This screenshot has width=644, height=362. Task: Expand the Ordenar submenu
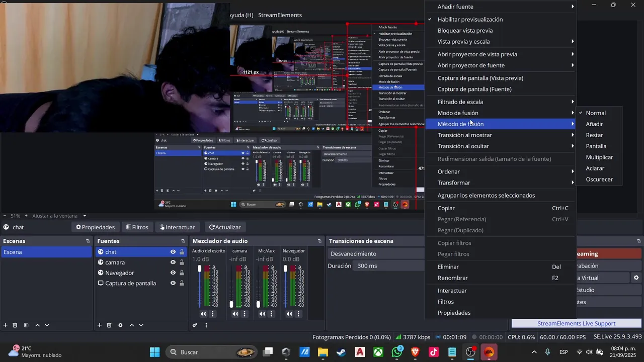(x=501, y=171)
